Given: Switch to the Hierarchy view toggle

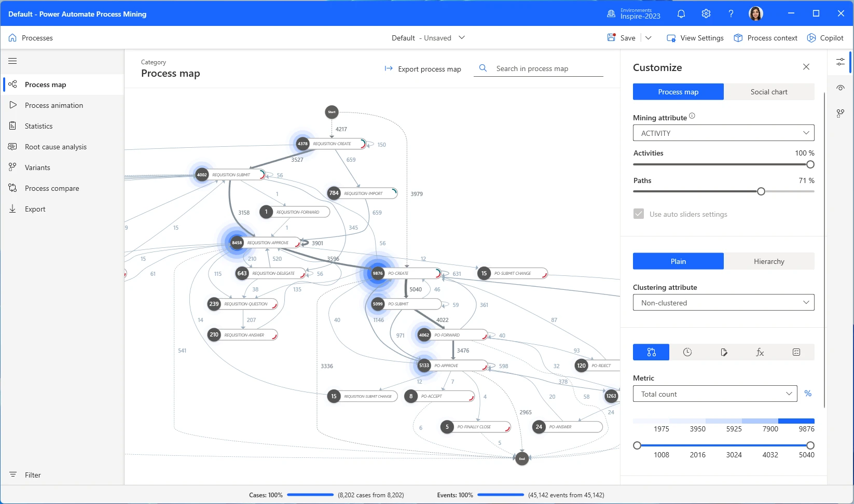Looking at the screenshot, I should [x=769, y=261].
